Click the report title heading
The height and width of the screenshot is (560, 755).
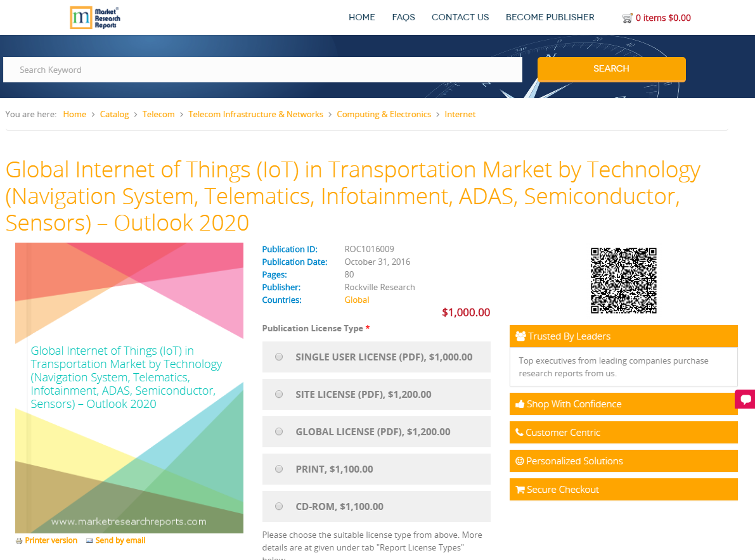coord(353,196)
